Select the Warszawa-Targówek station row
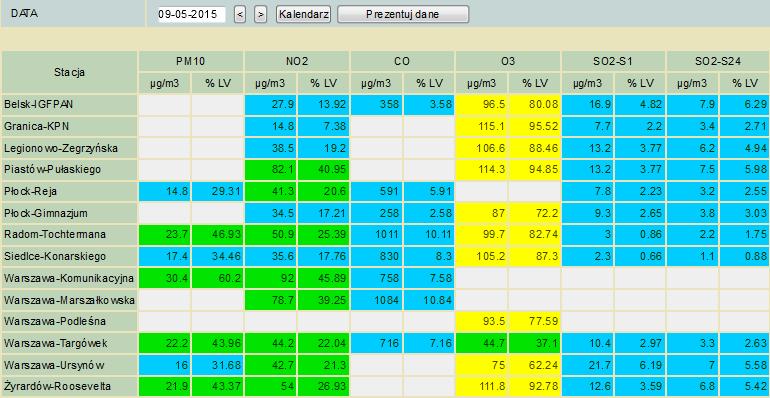The image size is (770, 398). 69,342
